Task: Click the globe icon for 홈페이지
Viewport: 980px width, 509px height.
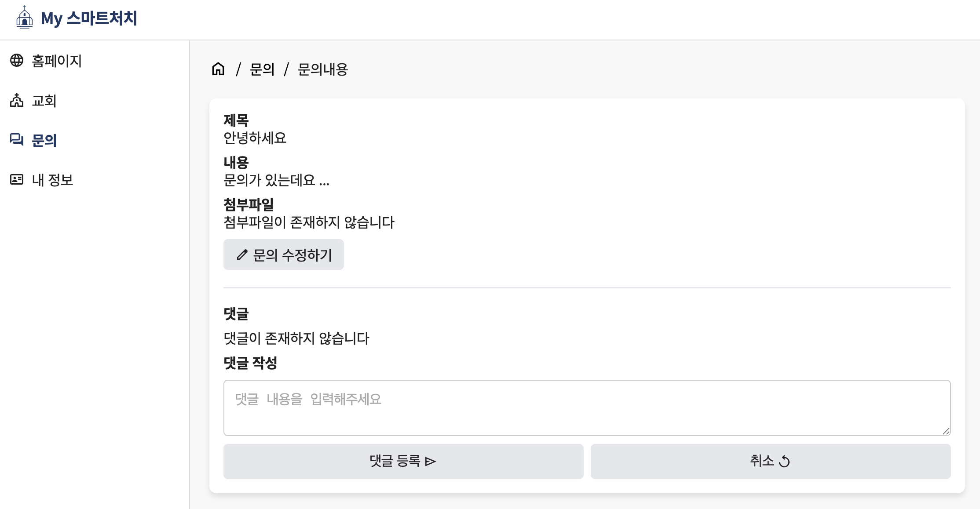Action: [x=17, y=60]
